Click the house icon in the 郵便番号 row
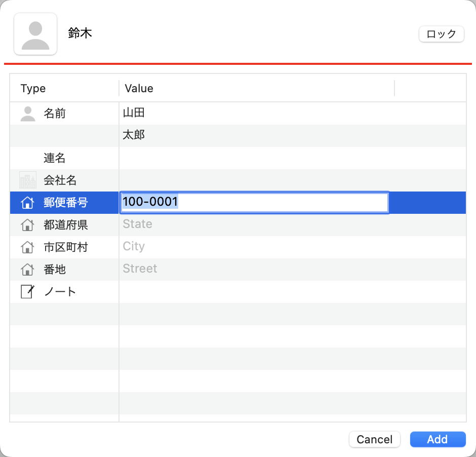This screenshot has width=476, height=457. (27, 203)
